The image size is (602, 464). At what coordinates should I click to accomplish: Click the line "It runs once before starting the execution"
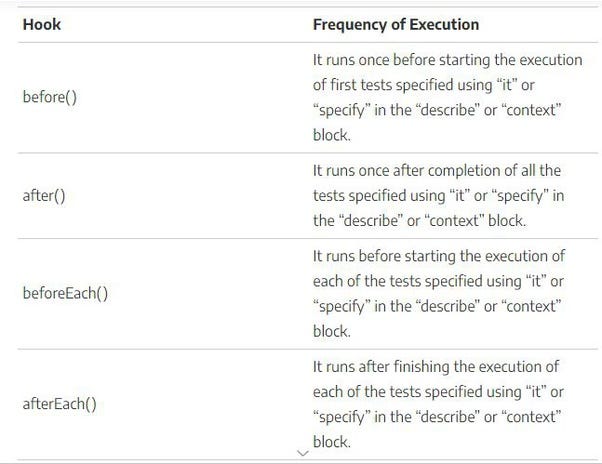pos(447,61)
